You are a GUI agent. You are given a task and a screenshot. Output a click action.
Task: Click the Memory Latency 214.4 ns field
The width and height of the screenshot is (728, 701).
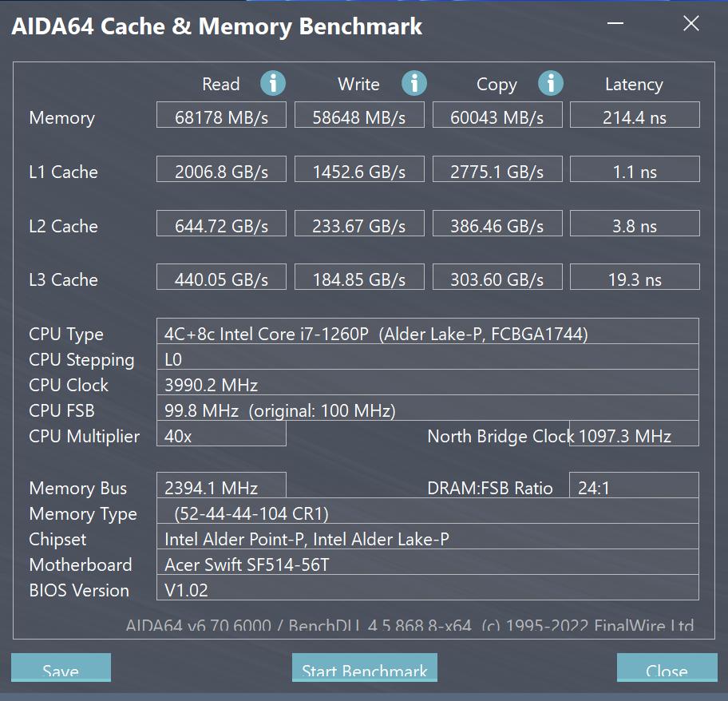pyautogui.click(x=635, y=117)
